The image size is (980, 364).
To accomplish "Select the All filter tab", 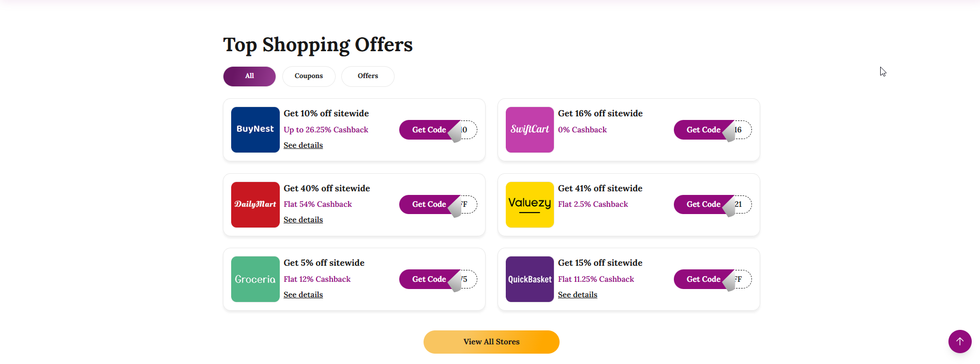I will [x=249, y=77].
